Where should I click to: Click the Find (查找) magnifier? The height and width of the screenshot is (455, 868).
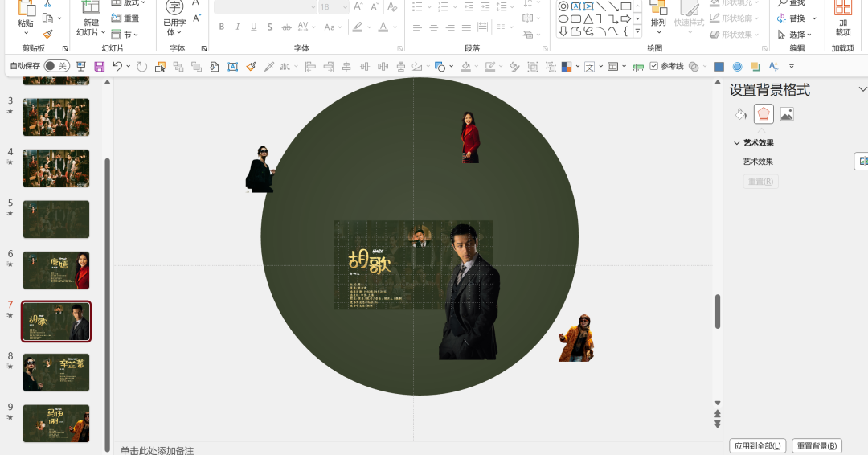pos(782,2)
